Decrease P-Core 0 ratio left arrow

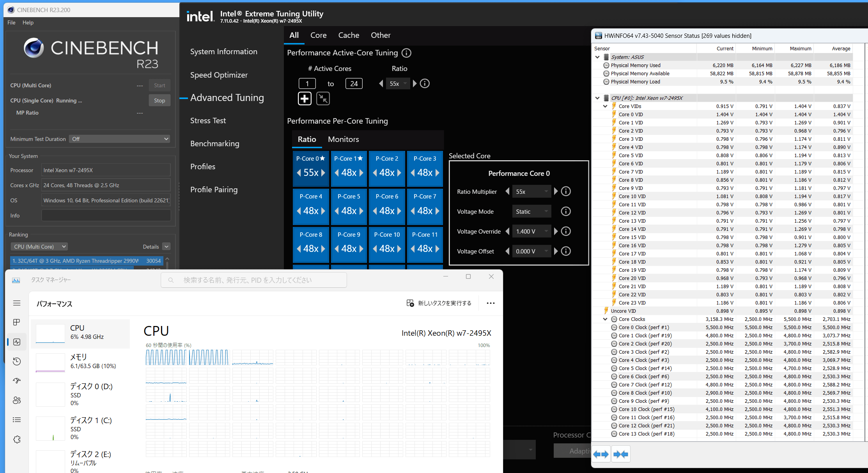coord(299,173)
